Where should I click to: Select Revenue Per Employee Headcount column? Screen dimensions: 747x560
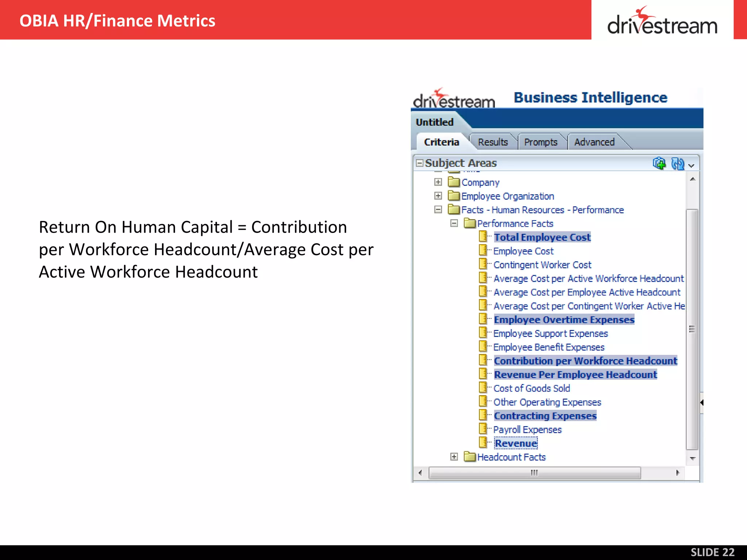(575, 375)
